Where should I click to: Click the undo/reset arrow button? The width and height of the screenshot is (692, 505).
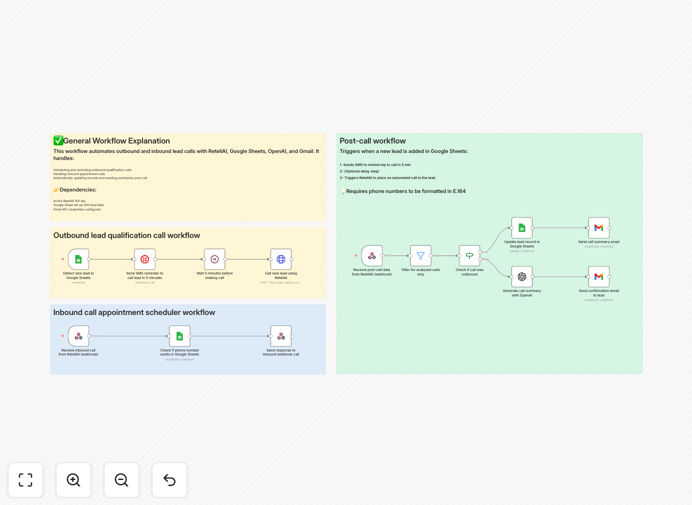tap(169, 480)
